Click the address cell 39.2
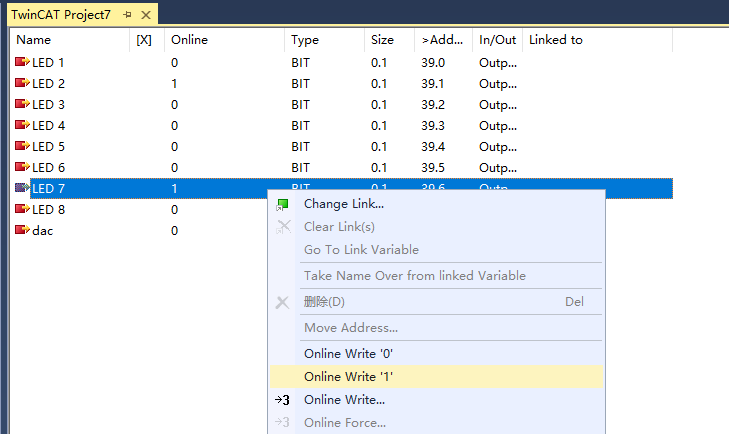Image resolution: width=729 pixels, height=434 pixels. tap(433, 104)
